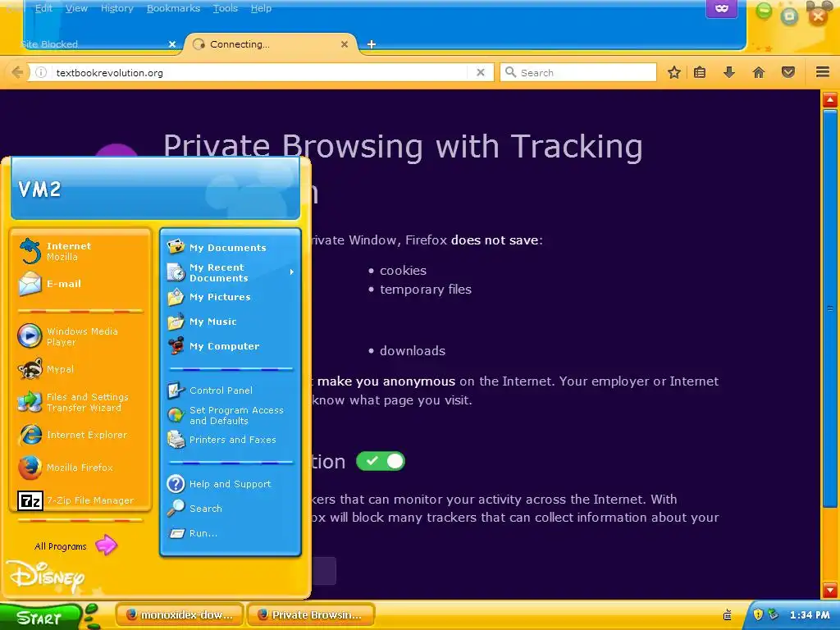The image size is (840, 630).
Task: Close the Connecting... tab
Action: point(345,44)
